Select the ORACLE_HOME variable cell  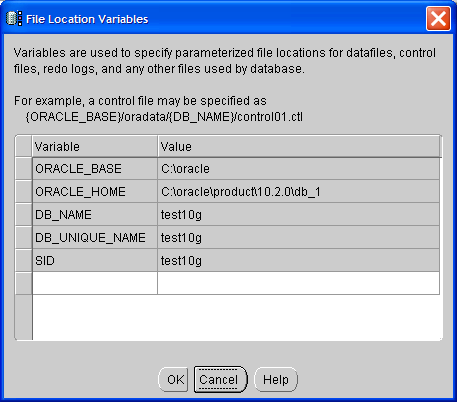[95, 192]
